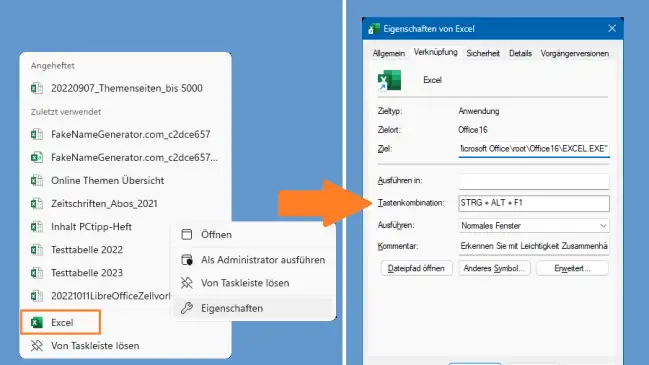The height and width of the screenshot is (365, 649).
Task: Click icon beside Testtabelle 2023
Action: pos(36,273)
